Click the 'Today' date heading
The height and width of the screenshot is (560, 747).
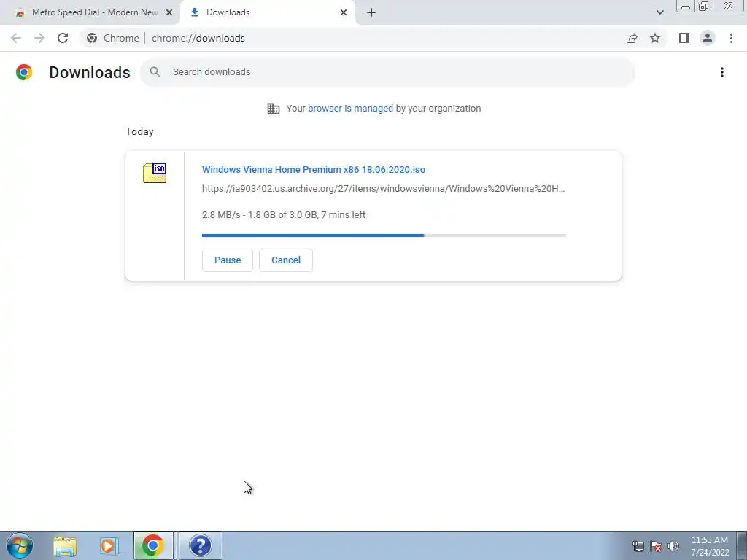tap(139, 131)
